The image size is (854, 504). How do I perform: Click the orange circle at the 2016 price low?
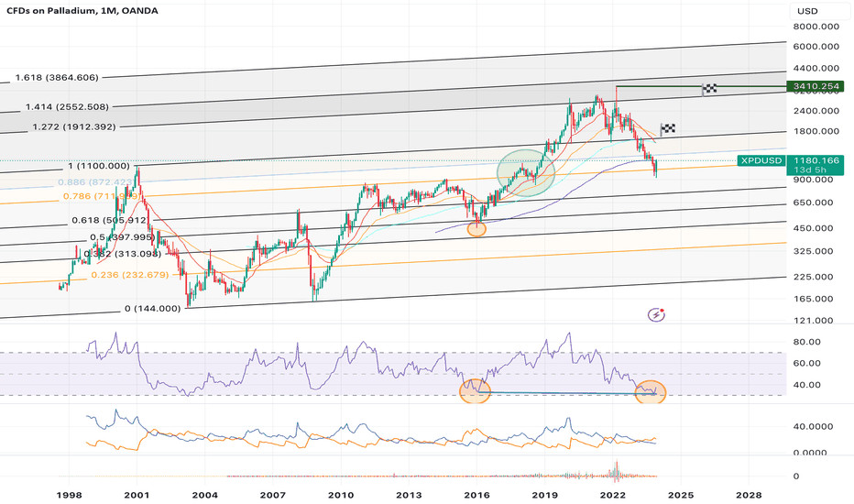click(476, 229)
